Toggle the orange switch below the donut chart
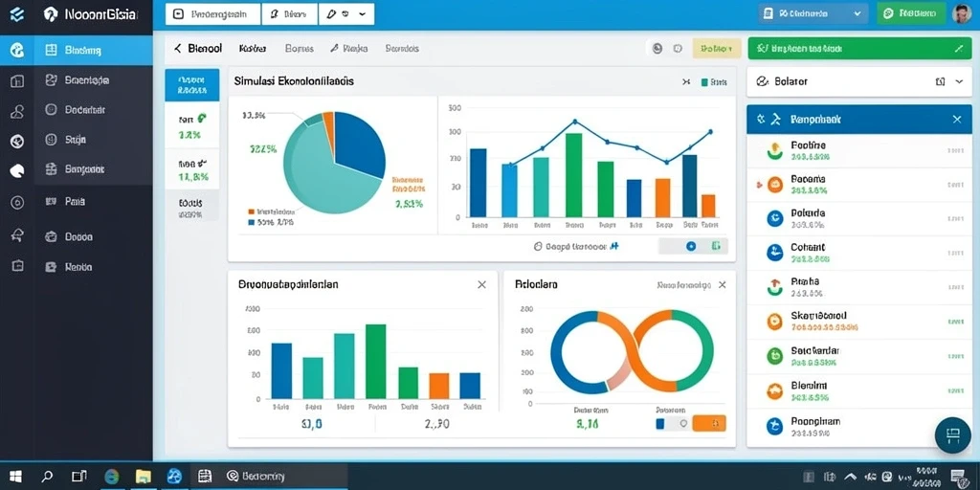The image size is (980, 490). [709, 423]
